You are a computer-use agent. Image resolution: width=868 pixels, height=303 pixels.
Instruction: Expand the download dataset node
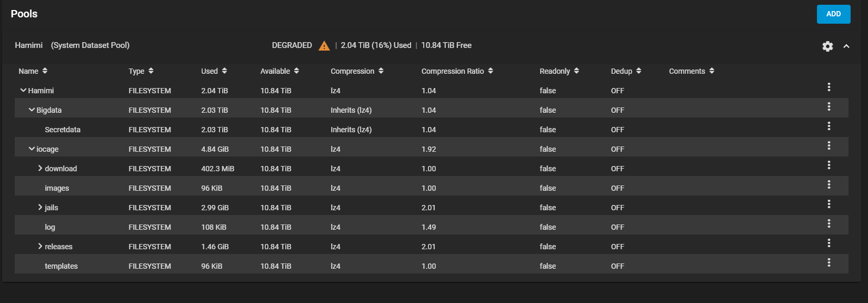(40, 169)
